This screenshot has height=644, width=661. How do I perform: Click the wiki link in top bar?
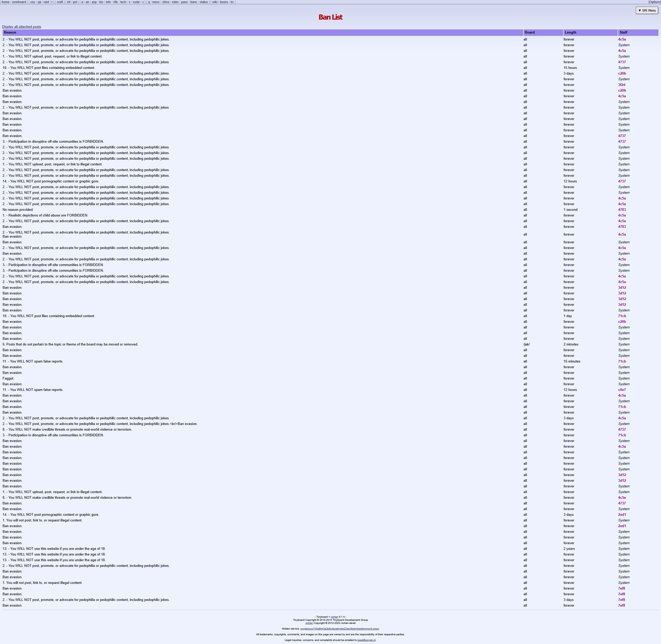click(x=215, y=2)
